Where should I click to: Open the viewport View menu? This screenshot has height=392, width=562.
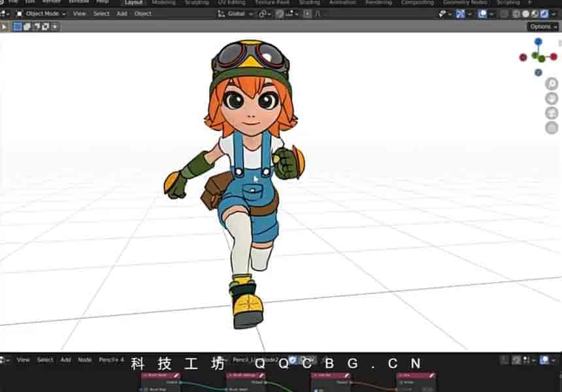pyautogui.click(x=79, y=14)
